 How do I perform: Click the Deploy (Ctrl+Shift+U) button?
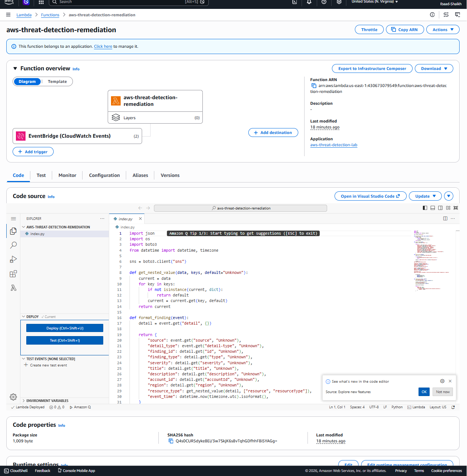coord(65,328)
